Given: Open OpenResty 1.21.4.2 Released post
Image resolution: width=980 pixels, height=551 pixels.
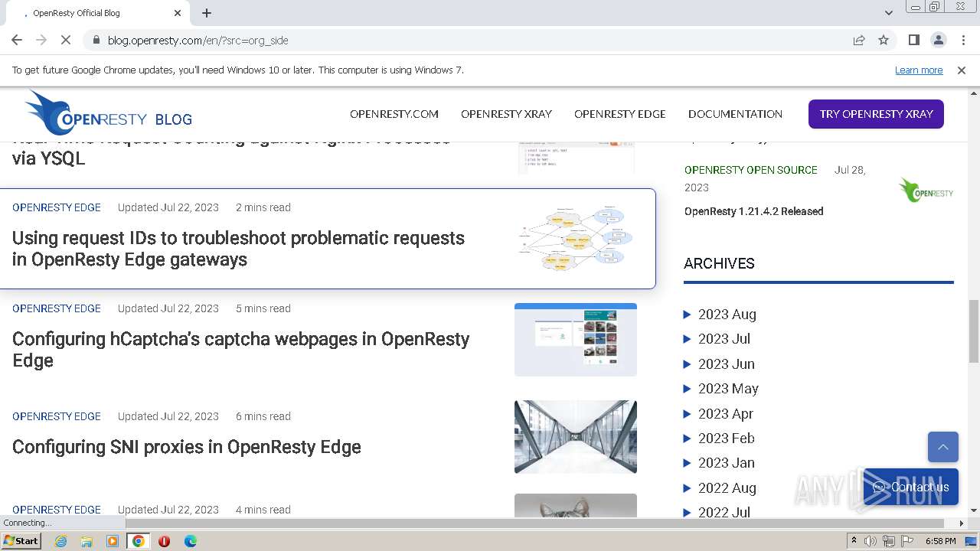Looking at the screenshot, I should [754, 211].
